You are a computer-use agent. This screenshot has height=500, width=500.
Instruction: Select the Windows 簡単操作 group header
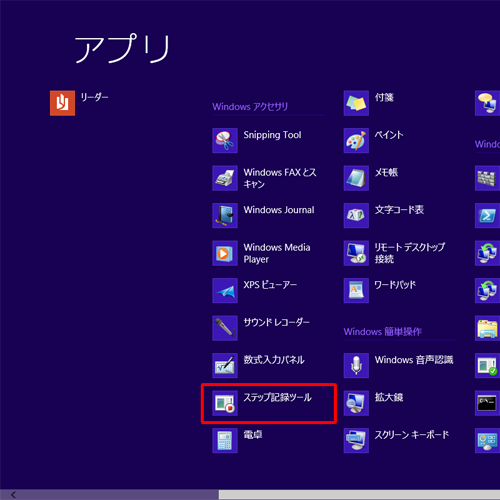click(x=383, y=332)
